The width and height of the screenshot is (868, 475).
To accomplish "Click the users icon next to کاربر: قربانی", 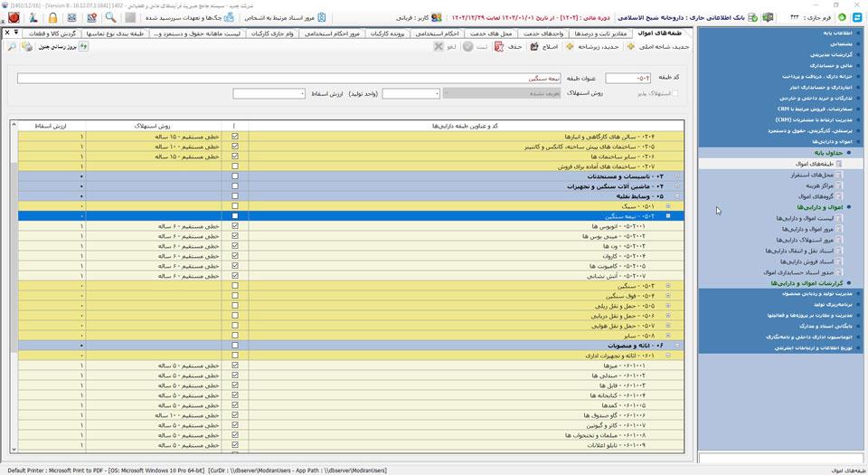I will (437, 18).
